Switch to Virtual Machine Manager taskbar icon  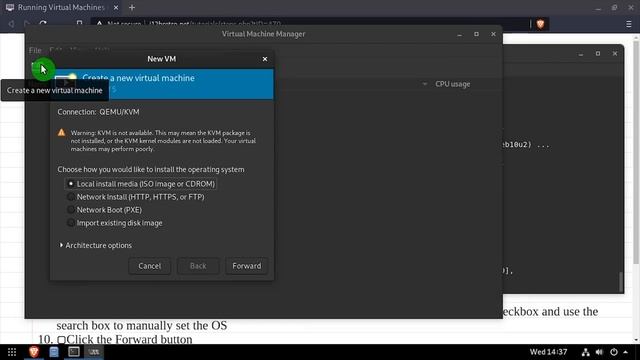pyautogui.click(x=94, y=352)
